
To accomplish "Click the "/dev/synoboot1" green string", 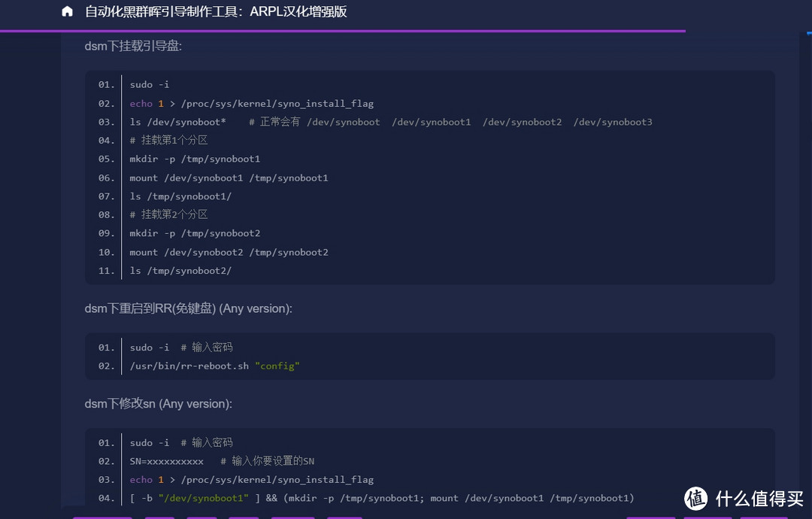I will click(203, 498).
